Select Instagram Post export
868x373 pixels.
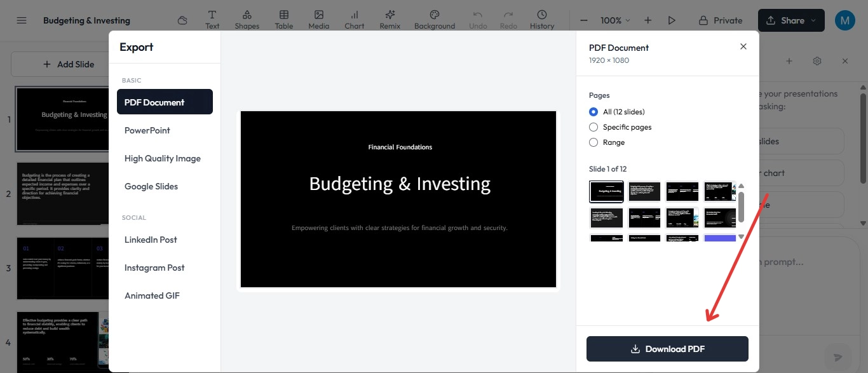click(165, 268)
